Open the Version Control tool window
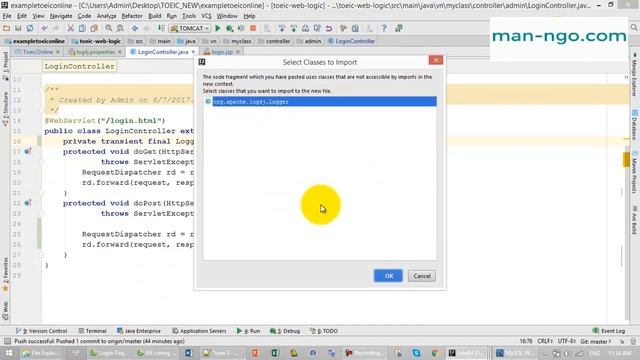 41,331
